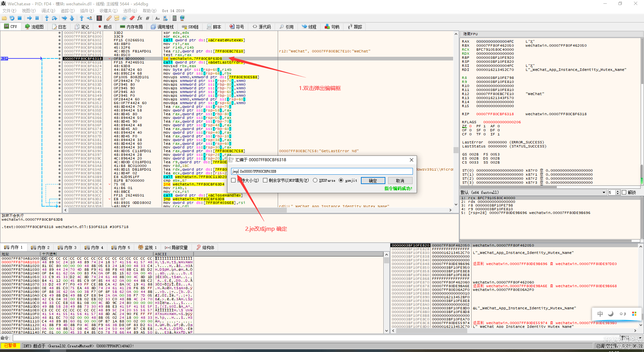This screenshot has height=352, width=644.
Task: Click the assembly instruction input field
Action: click(322, 171)
